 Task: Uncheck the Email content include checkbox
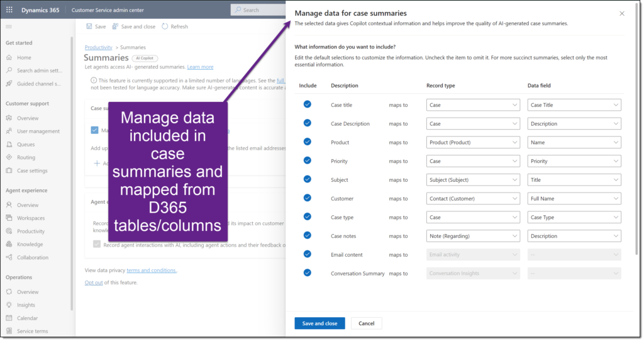(307, 254)
